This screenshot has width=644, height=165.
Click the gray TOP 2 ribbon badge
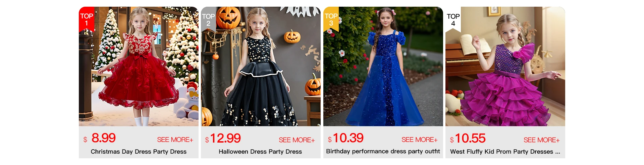(x=208, y=19)
